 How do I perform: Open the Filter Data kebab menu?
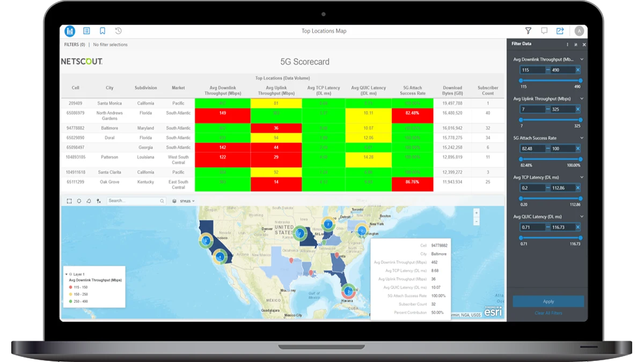[568, 45]
